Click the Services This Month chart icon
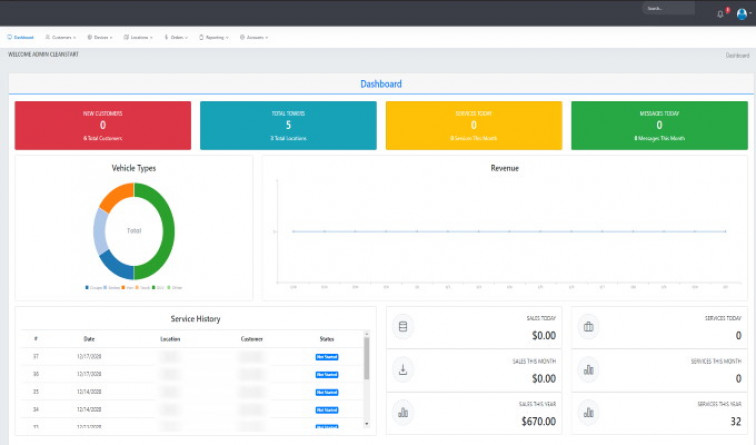This screenshot has height=445, width=756. click(x=588, y=369)
